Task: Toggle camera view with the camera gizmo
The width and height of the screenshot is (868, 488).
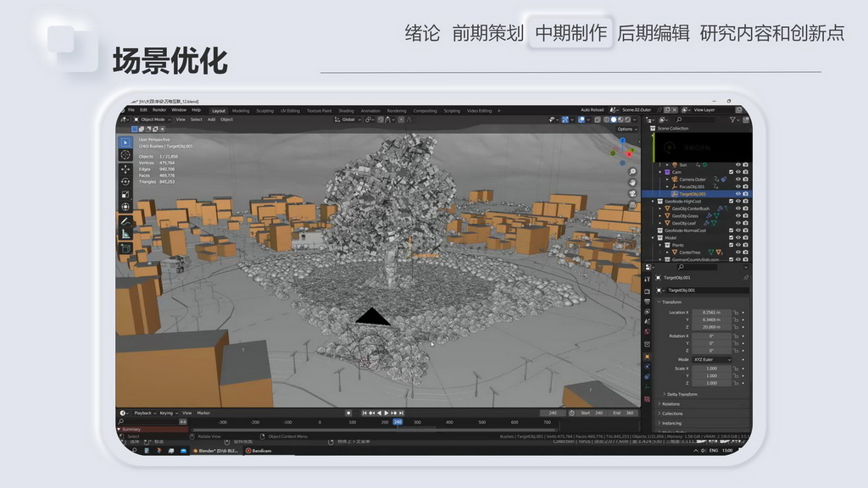Action: 632,193
